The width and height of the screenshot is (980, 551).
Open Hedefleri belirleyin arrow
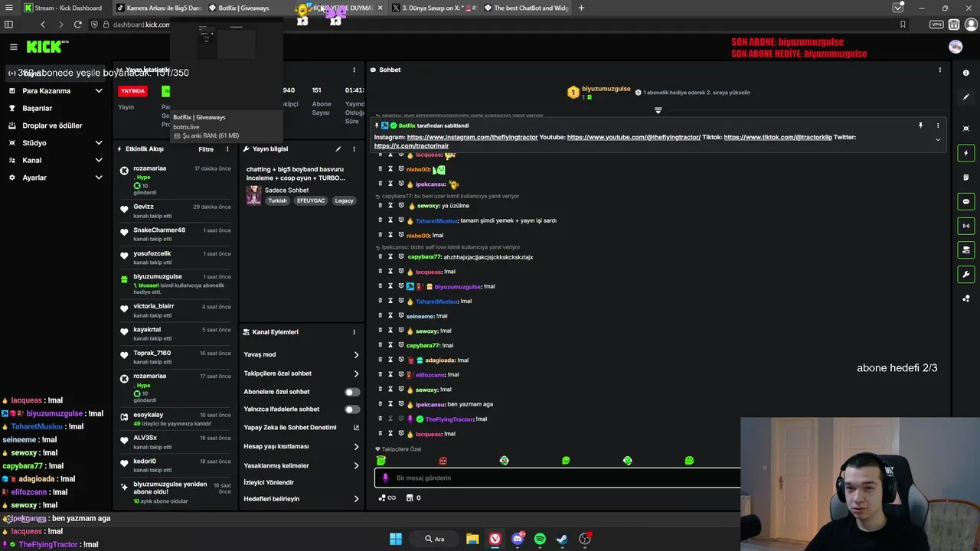[x=356, y=499]
